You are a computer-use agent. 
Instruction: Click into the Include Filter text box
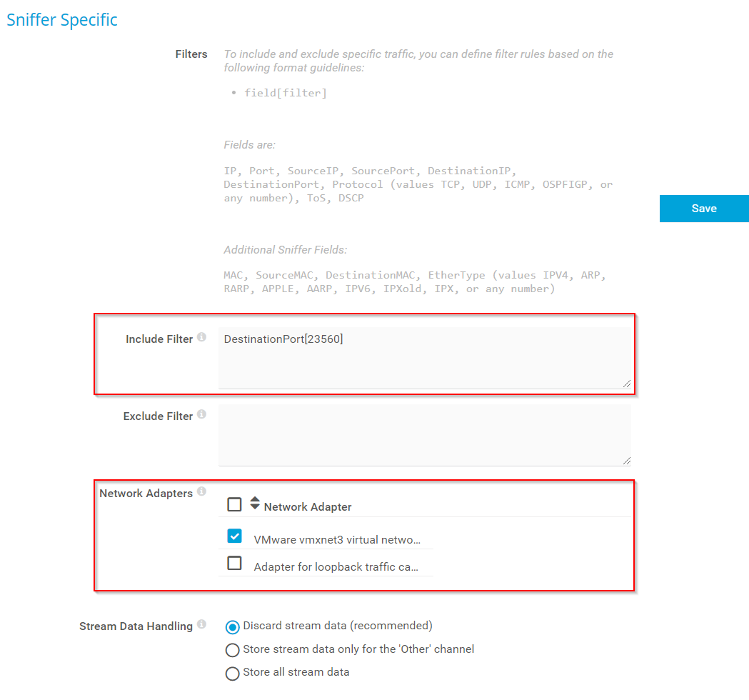coord(425,358)
